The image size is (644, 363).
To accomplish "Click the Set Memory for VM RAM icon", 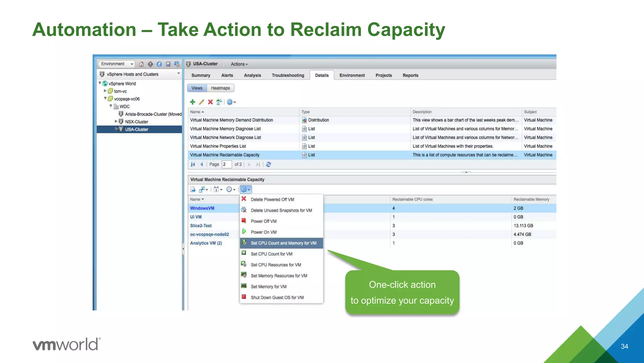I will click(244, 286).
